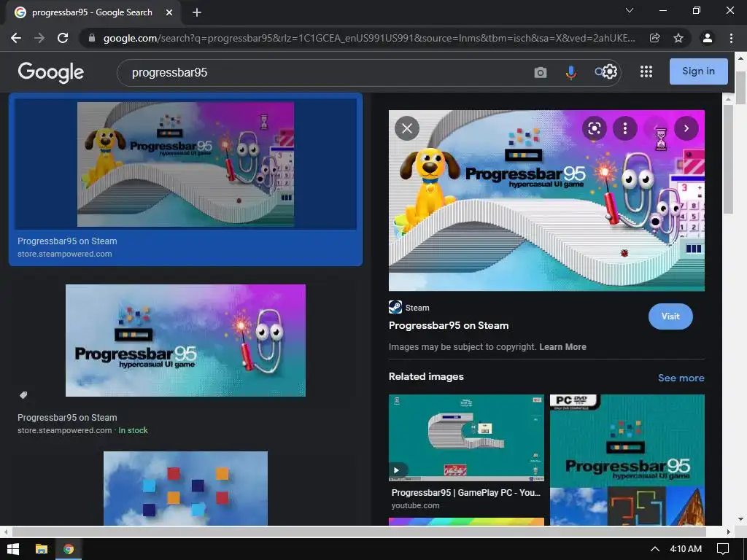Go to previous image arrow in preview
The image size is (747, 560).
[x=656, y=128]
